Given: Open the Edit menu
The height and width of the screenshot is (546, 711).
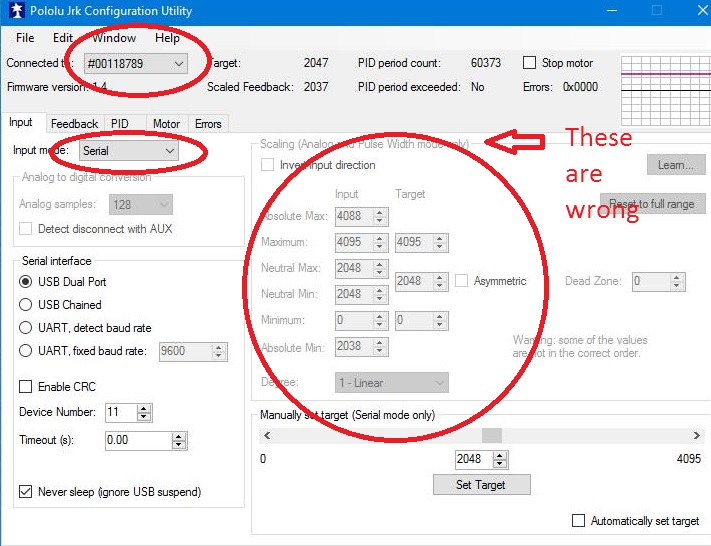Looking at the screenshot, I should 63,38.
